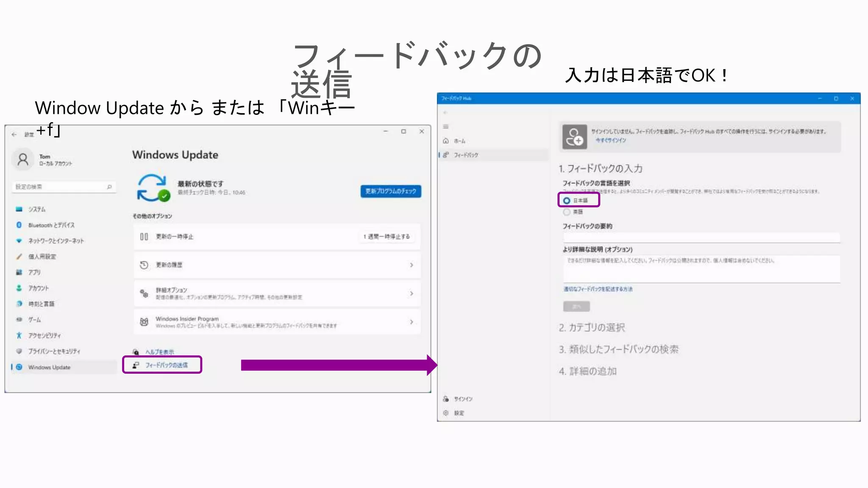Expand 詳細オプション using its chevron
Viewport: 868px width, 488px height.
(x=412, y=293)
